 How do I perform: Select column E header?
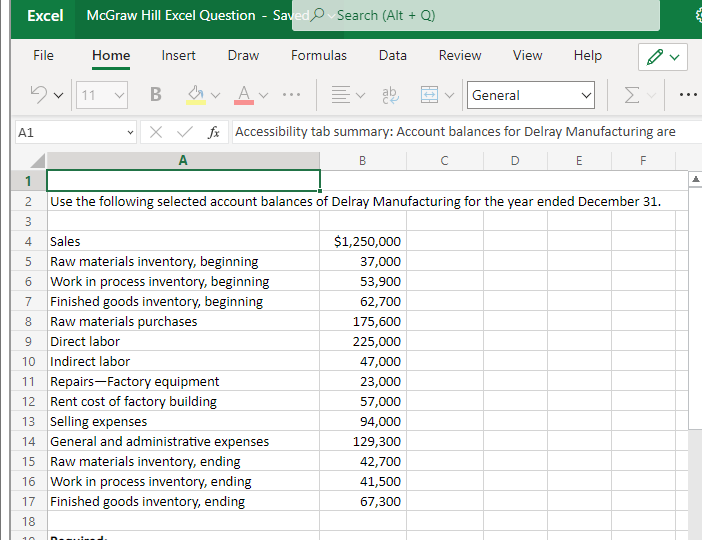pyautogui.click(x=579, y=161)
